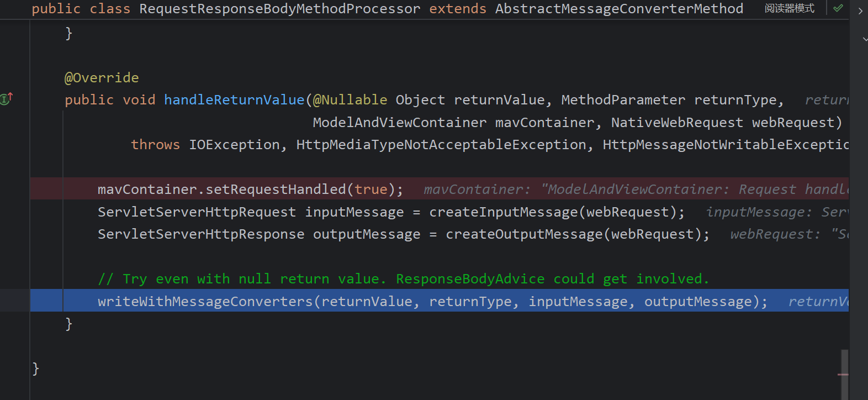Image resolution: width=868 pixels, height=400 pixels.
Task: Click the red error stripe mark on the scrollbar
Action: (x=843, y=375)
